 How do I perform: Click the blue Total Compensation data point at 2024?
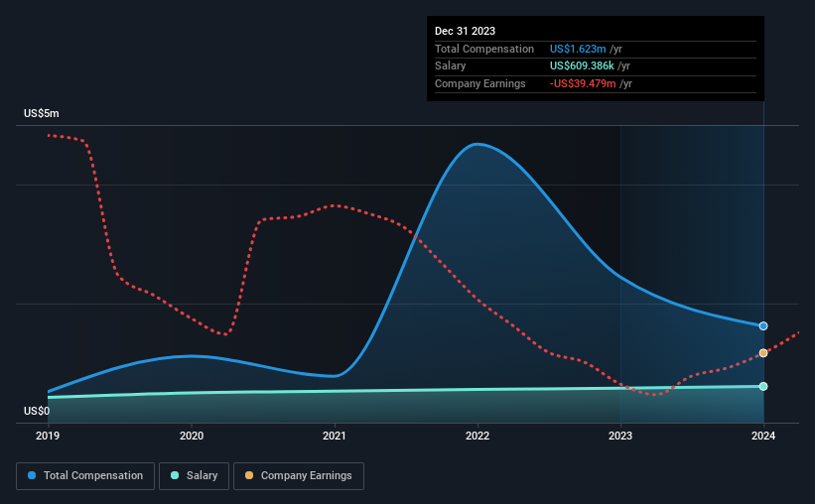click(x=763, y=326)
